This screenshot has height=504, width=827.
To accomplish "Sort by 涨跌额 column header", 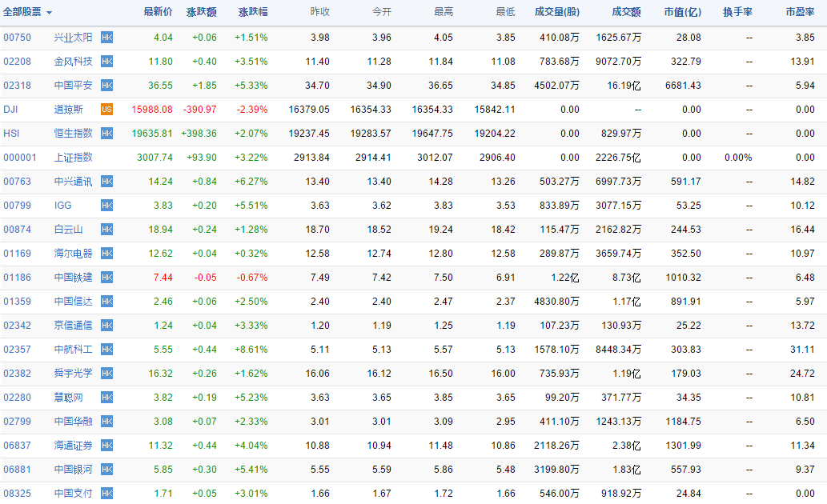I will point(202,11).
